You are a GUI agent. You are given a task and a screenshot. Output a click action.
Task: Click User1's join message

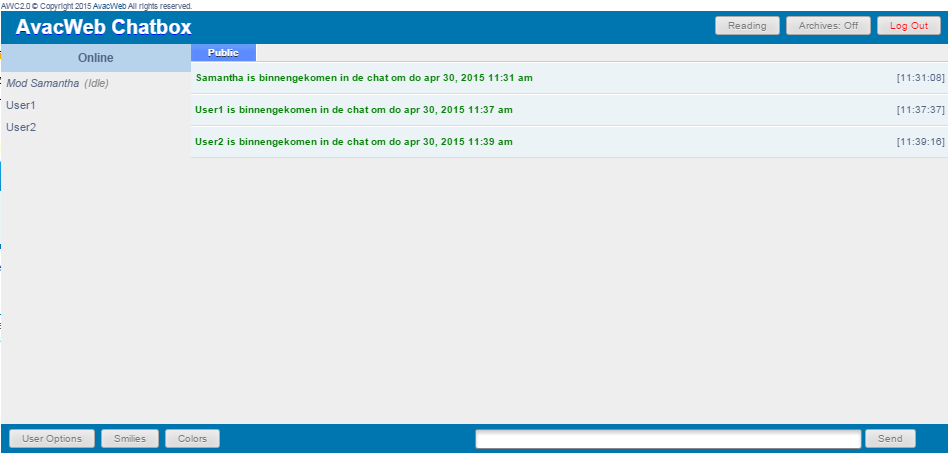tap(354, 109)
